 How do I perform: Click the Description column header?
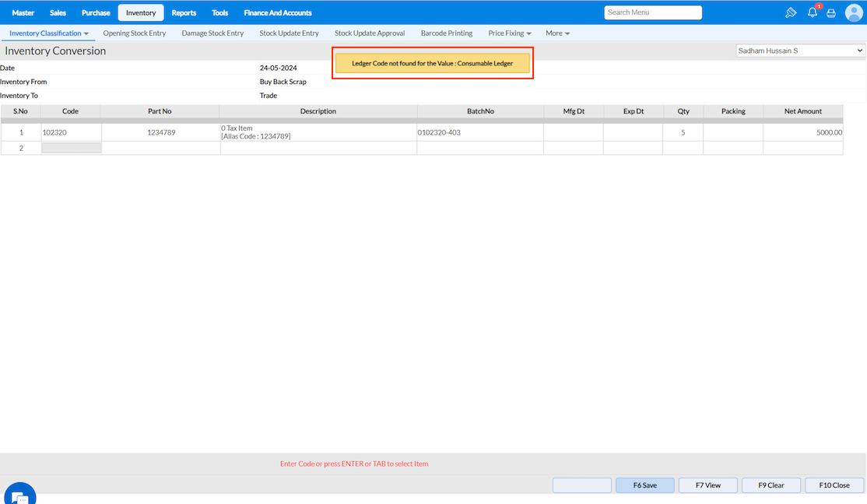tap(318, 111)
